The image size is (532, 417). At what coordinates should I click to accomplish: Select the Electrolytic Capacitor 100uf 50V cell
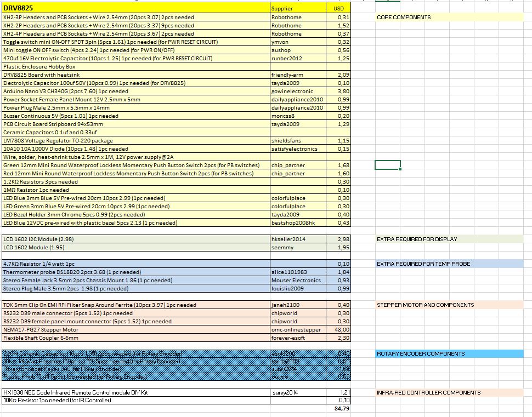tap(136, 83)
